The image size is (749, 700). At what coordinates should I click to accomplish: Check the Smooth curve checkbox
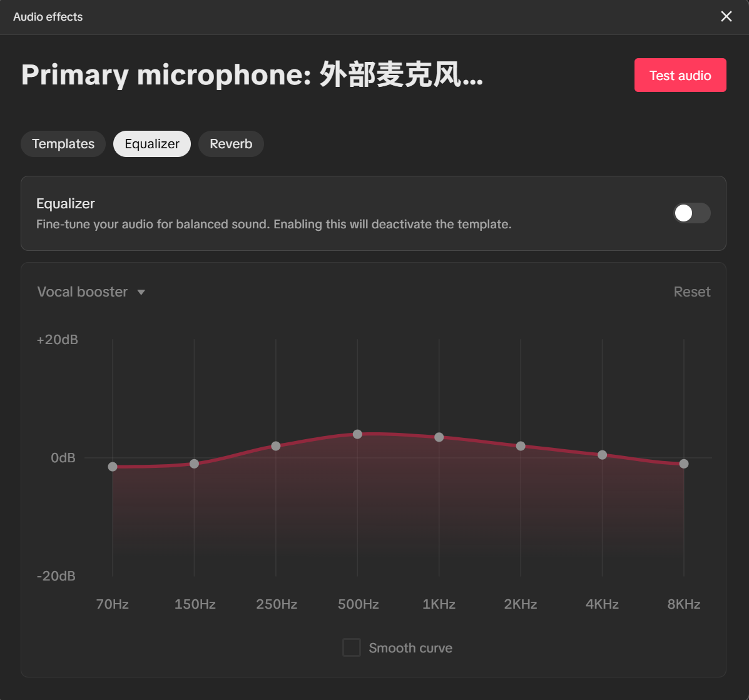coord(352,647)
